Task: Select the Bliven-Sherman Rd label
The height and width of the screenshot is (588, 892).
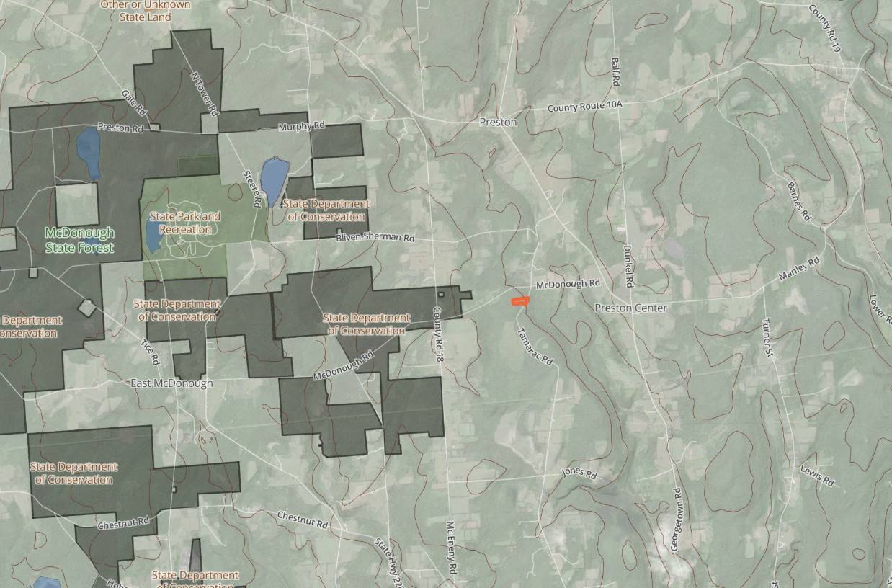Action: [375, 237]
